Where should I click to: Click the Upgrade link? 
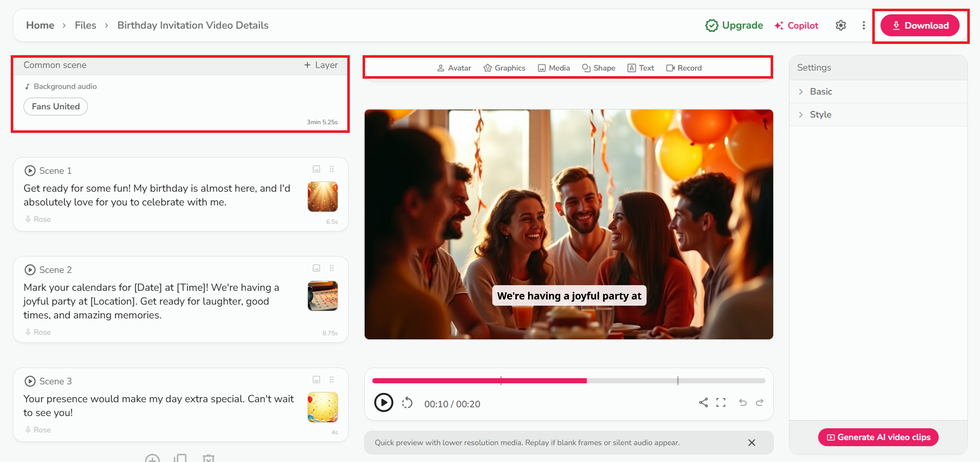point(734,26)
